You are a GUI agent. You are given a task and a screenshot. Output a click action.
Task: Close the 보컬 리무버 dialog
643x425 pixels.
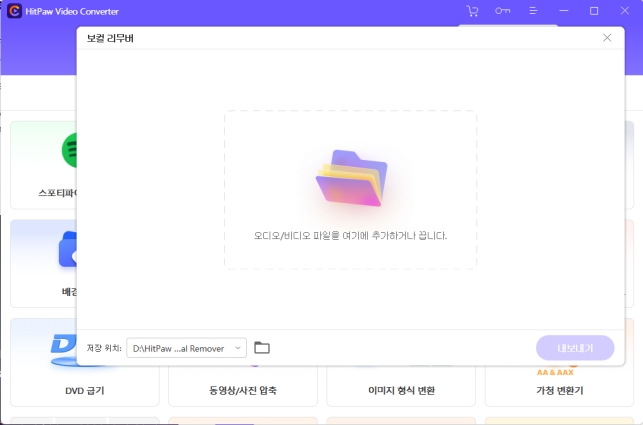[x=606, y=37]
